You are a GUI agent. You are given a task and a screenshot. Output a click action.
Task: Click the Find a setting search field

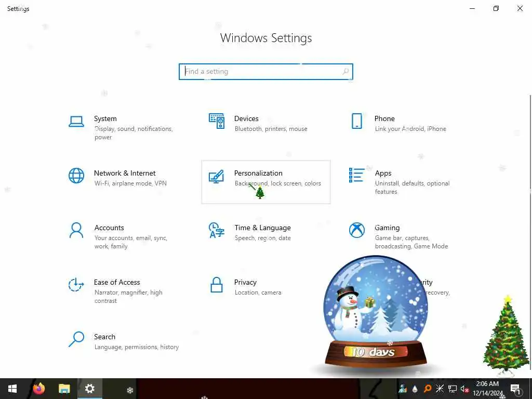point(265,72)
